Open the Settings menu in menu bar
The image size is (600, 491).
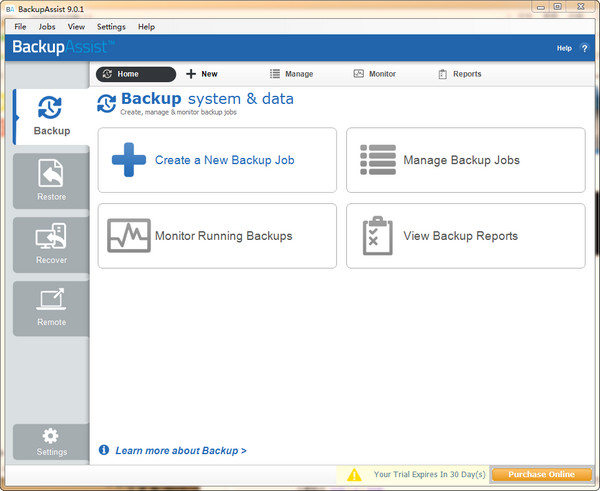[x=111, y=27]
